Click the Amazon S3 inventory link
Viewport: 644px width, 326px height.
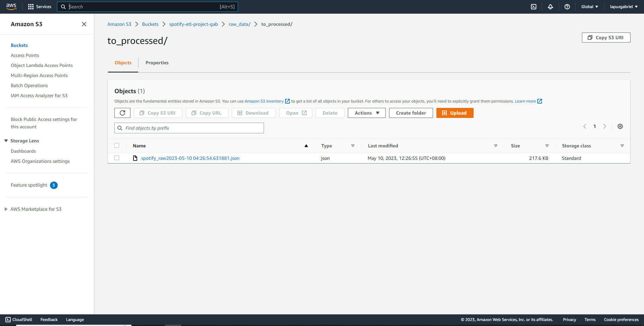[264, 101]
